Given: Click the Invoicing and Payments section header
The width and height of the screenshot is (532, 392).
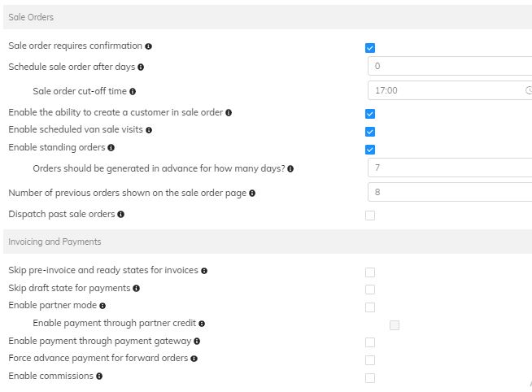Looking at the screenshot, I should tap(55, 242).
